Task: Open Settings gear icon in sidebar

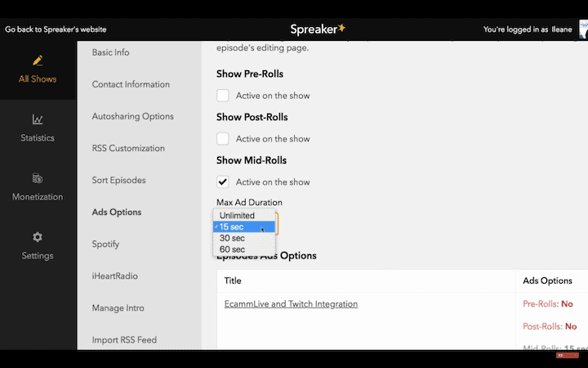Action: coord(38,237)
